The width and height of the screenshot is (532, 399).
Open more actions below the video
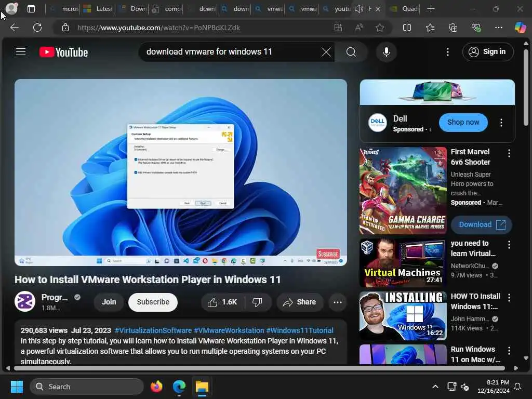point(338,302)
